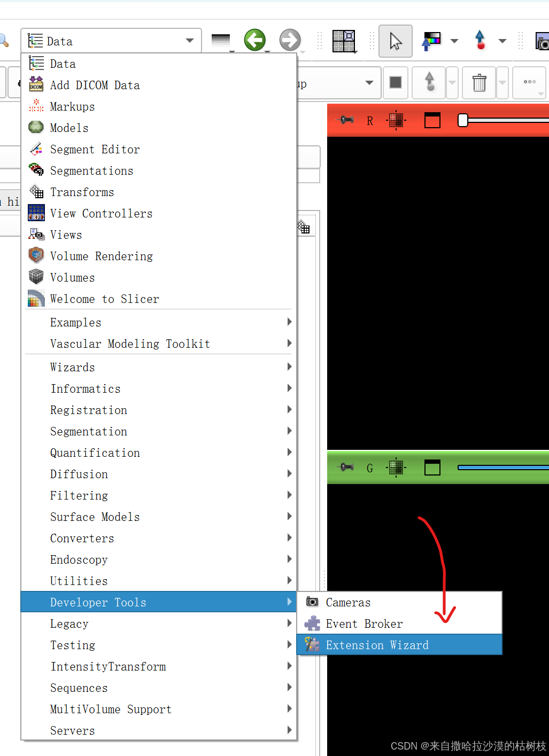The image size is (549, 756).
Task: Open the Volume Rendering module
Action: tap(159, 256)
